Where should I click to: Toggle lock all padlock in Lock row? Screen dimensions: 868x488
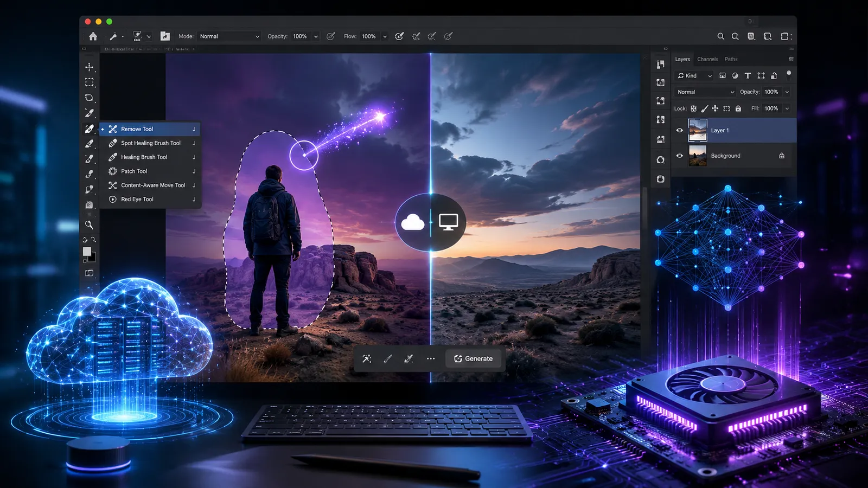coord(738,108)
